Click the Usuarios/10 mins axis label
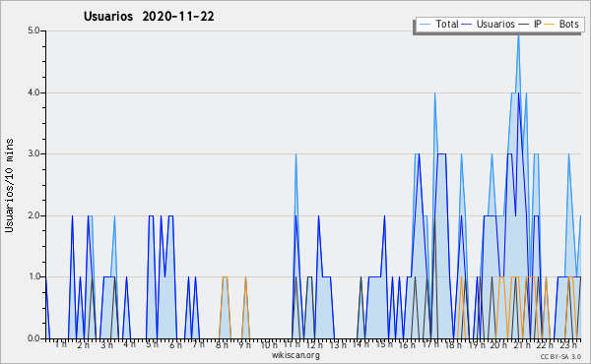The width and height of the screenshot is (591, 364). point(9,186)
